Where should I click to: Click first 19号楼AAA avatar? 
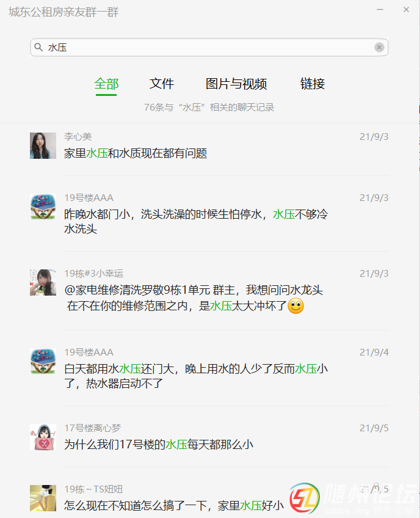click(43, 206)
